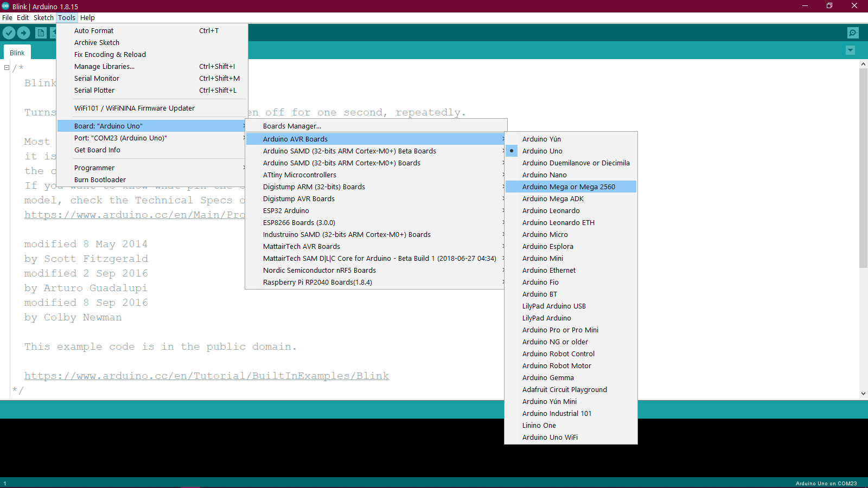
Task: Expand Arduino AVR Boards submenu
Action: (376, 139)
